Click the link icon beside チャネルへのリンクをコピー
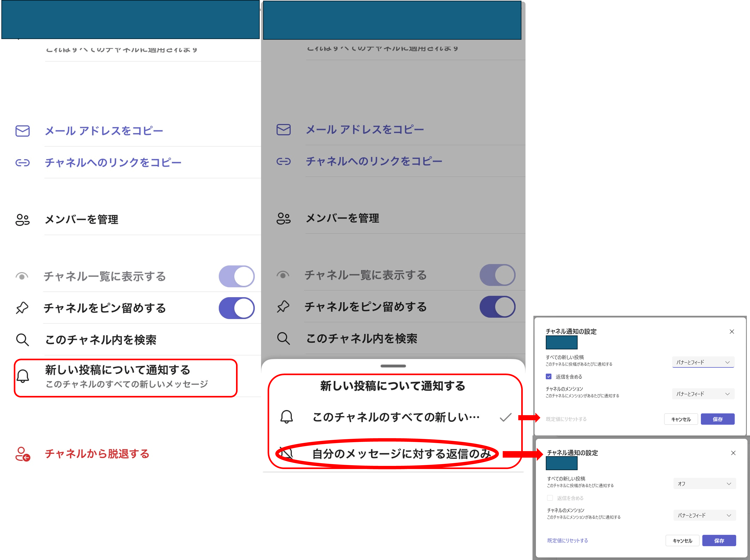Viewport: 750px width, 560px height. (22, 163)
